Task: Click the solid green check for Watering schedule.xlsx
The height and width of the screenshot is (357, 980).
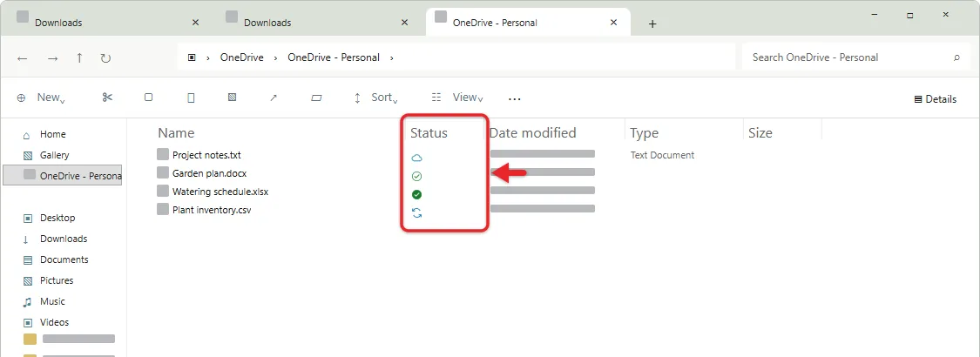Action: (x=417, y=194)
